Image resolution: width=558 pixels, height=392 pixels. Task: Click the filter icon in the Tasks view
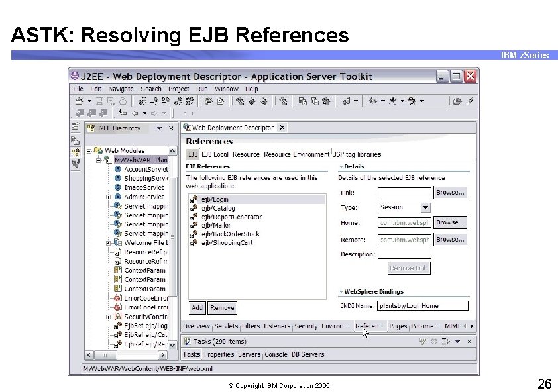click(x=445, y=341)
